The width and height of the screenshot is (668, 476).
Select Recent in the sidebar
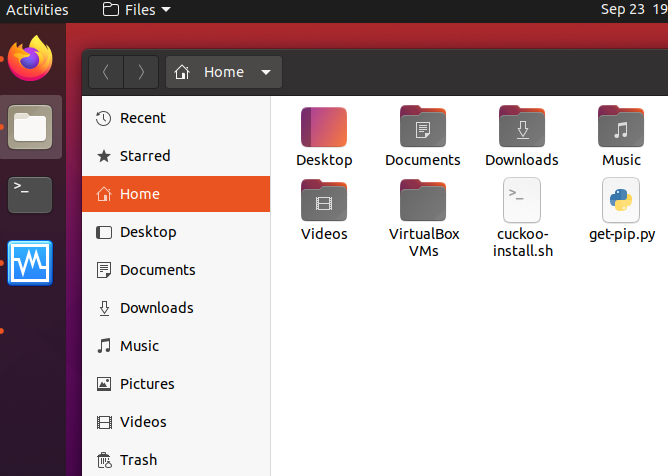(x=176, y=118)
